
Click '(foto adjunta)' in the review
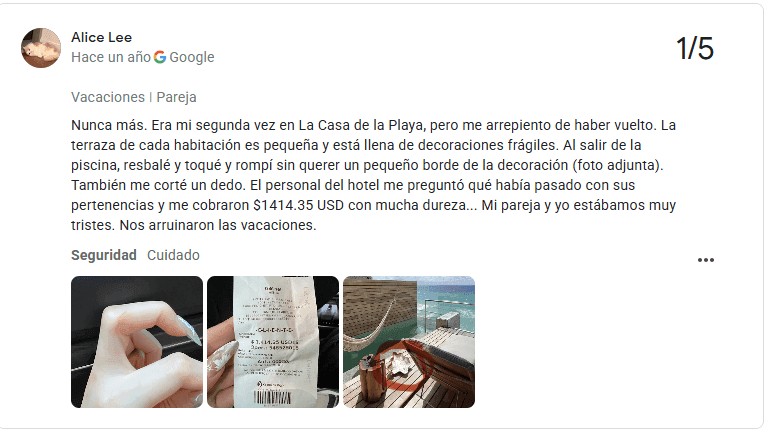click(x=618, y=165)
